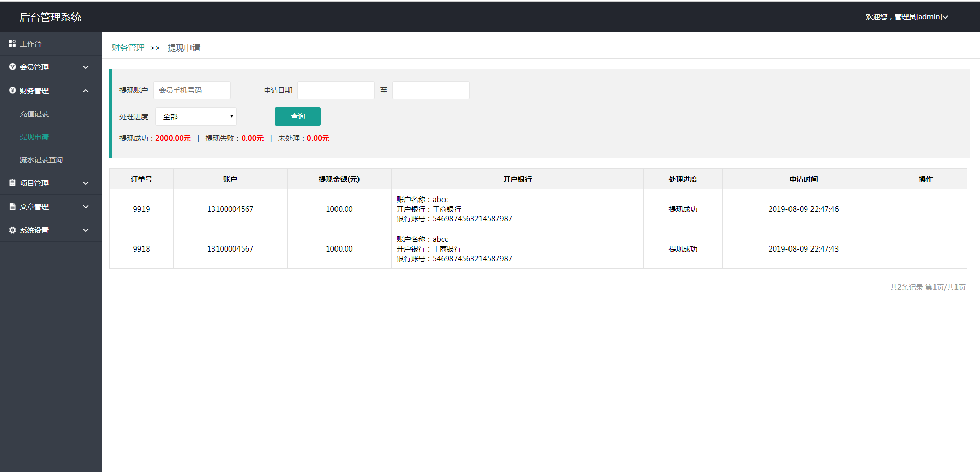The width and height of the screenshot is (980, 473).
Task: Click the 系统设置 gear icon
Action: tap(12, 230)
